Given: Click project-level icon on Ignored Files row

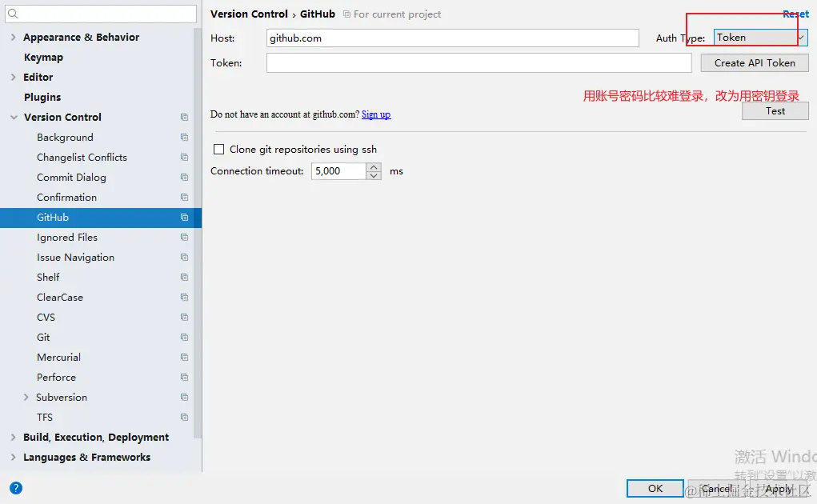Looking at the screenshot, I should (184, 238).
